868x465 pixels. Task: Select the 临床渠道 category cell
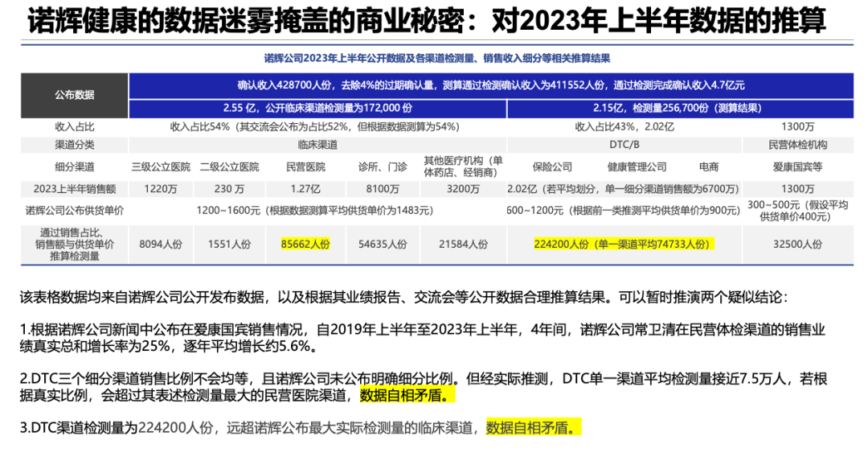(x=317, y=145)
